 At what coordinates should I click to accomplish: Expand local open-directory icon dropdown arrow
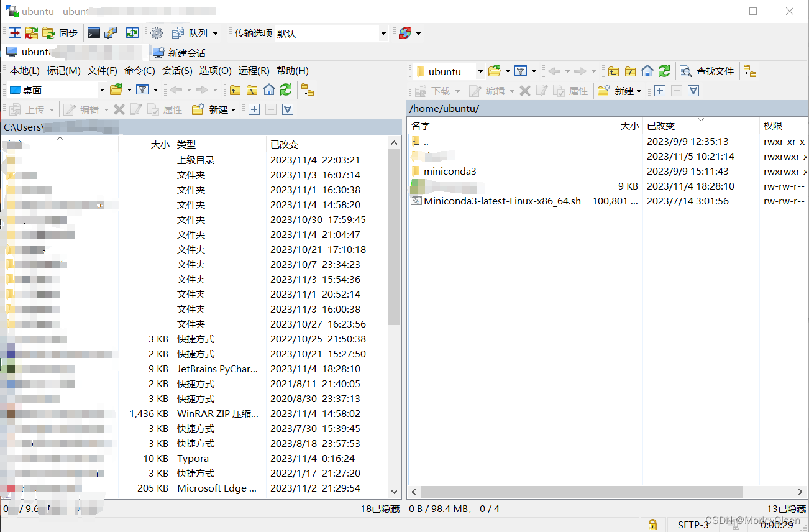pyautogui.click(x=129, y=90)
